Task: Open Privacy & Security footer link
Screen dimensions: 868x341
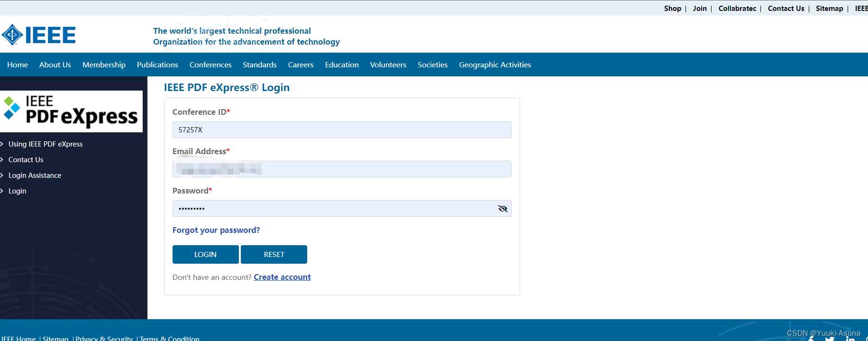Action: coord(104,338)
